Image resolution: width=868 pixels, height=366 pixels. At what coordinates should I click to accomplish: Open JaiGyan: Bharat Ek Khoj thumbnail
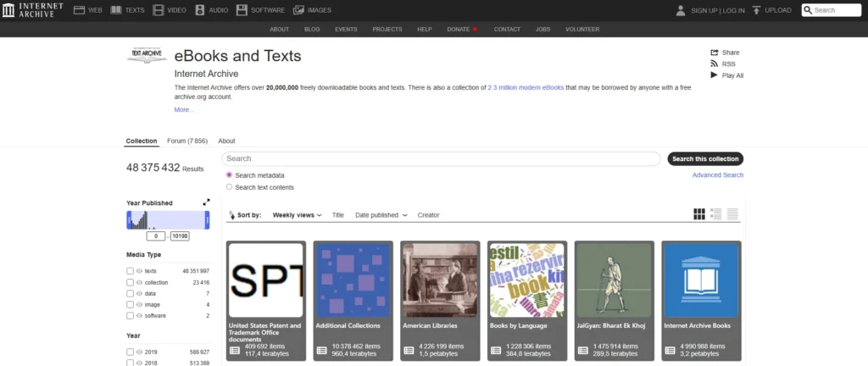coord(614,280)
